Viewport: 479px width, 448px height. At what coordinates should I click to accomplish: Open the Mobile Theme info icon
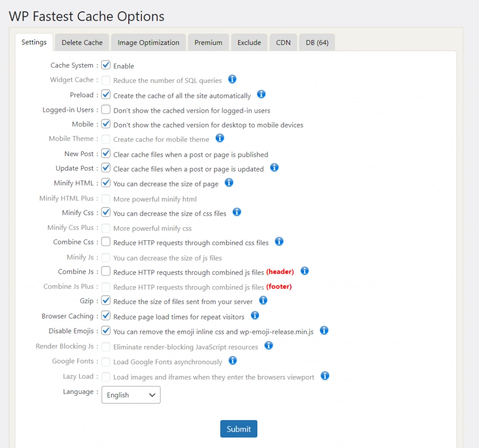[x=219, y=138]
